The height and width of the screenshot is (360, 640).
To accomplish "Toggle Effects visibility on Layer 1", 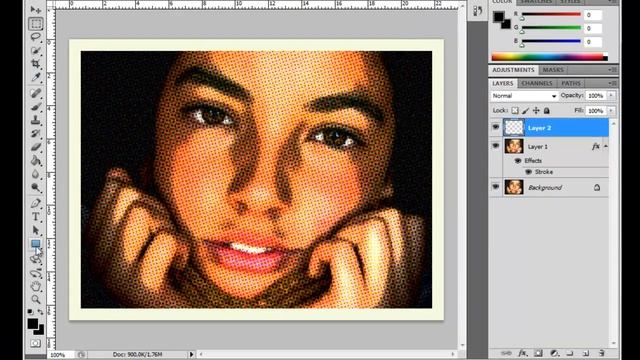I will 518,161.
